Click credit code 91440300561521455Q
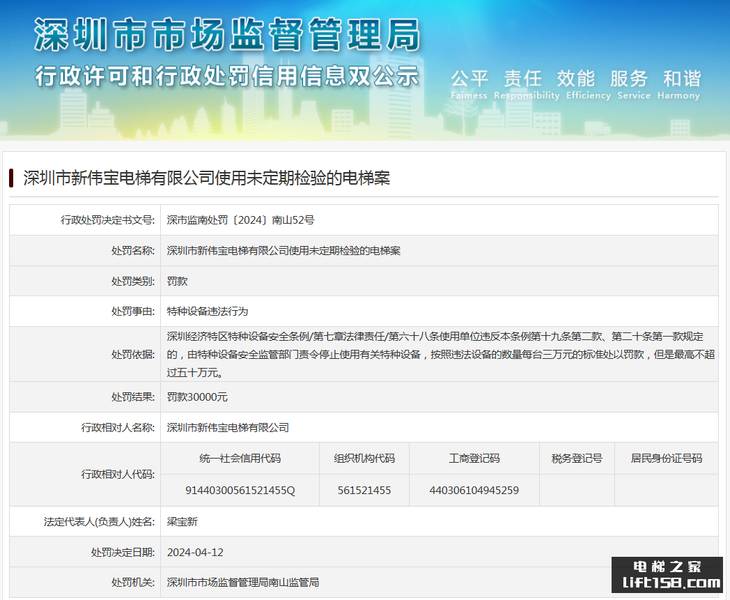730x600 pixels. click(x=240, y=490)
